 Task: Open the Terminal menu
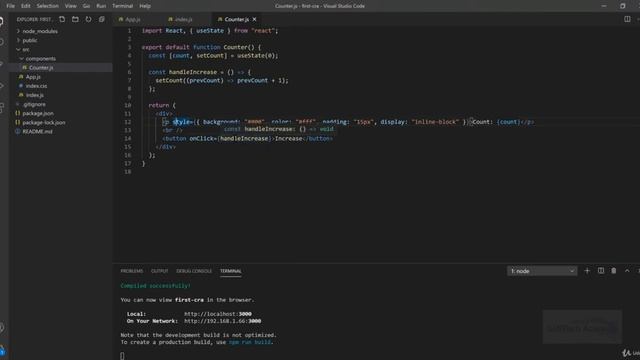(122, 6)
